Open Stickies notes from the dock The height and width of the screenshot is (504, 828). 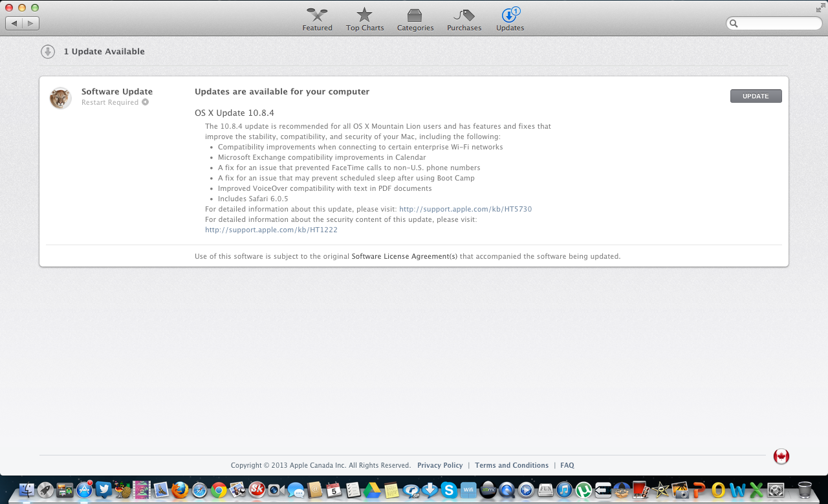(x=391, y=490)
